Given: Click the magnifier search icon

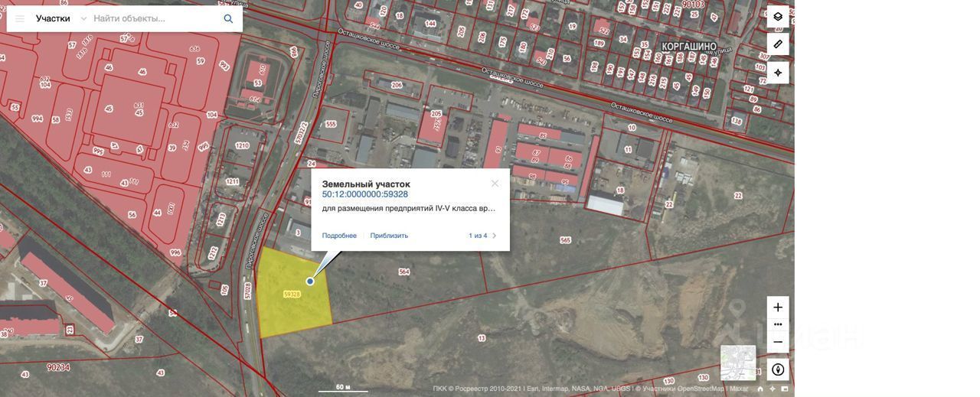Looking at the screenshot, I should (x=228, y=18).
